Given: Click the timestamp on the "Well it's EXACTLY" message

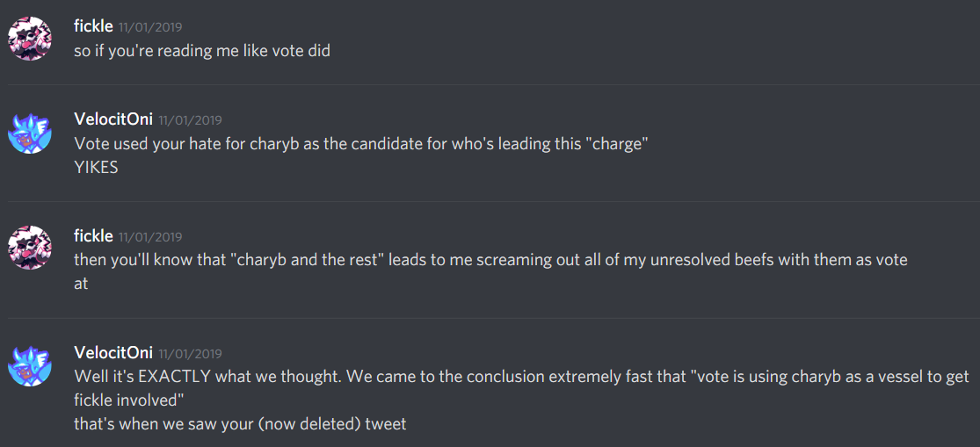Looking at the screenshot, I should coord(190,354).
